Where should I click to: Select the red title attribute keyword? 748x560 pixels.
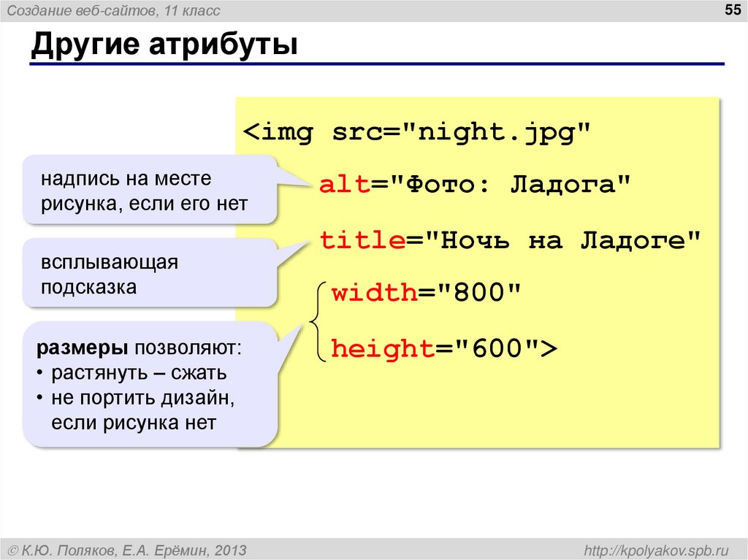point(361,239)
